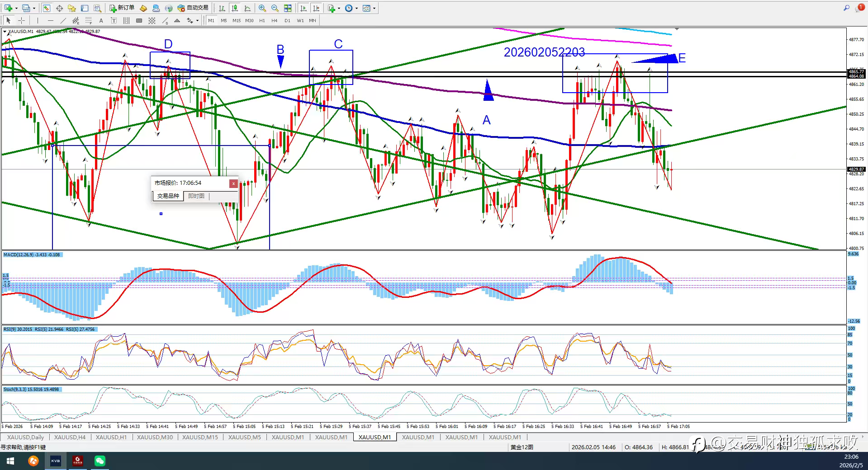Toggle the Terminal panel icon
Image resolution: width=868 pixels, height=470 pixels.
(x=85, y=8)
